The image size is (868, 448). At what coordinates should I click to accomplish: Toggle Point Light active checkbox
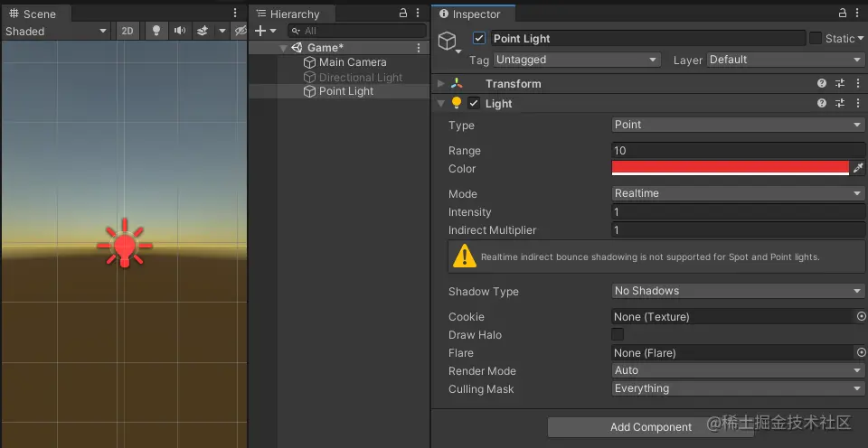point(479,38)
